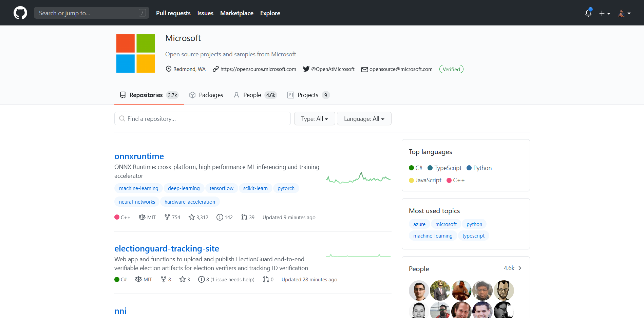Open the notifications bell
The height and width of the screenshot is (318, 644).
tap(588, 13)
